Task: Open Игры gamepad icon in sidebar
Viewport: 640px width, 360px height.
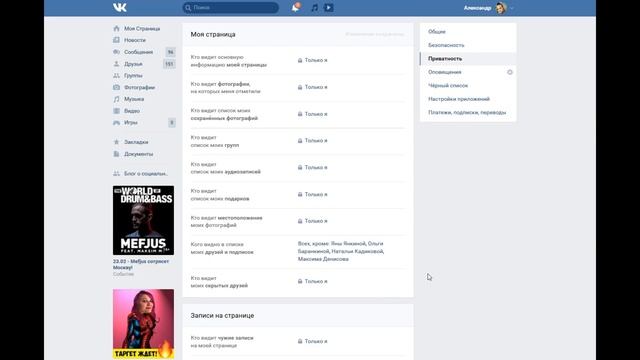Action: [x=116, y=122]
